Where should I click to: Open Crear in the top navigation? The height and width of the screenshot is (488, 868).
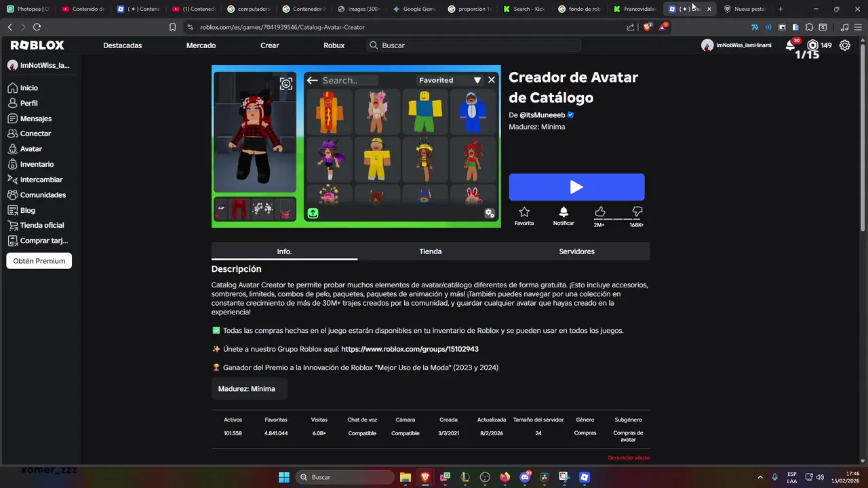pyautogui.click(x=269, y=45)
